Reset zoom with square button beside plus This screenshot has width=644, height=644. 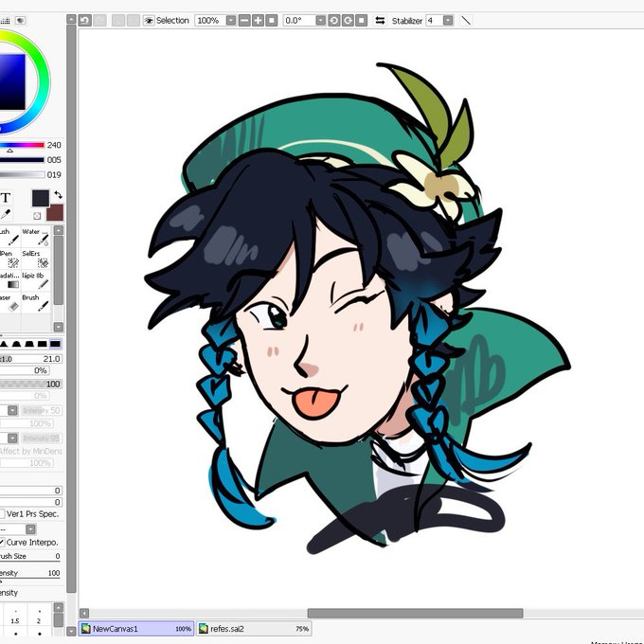(272, 21)
